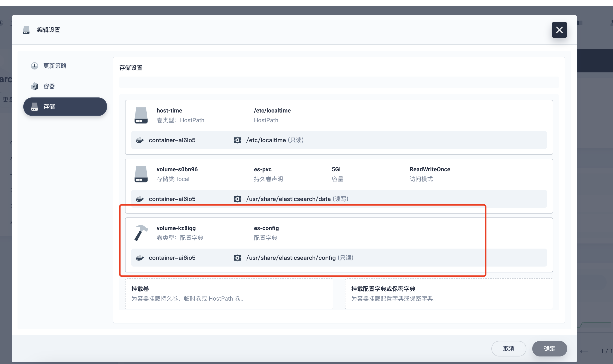Click the 容器 cube icon
The image size is (613, 364).
34,86
